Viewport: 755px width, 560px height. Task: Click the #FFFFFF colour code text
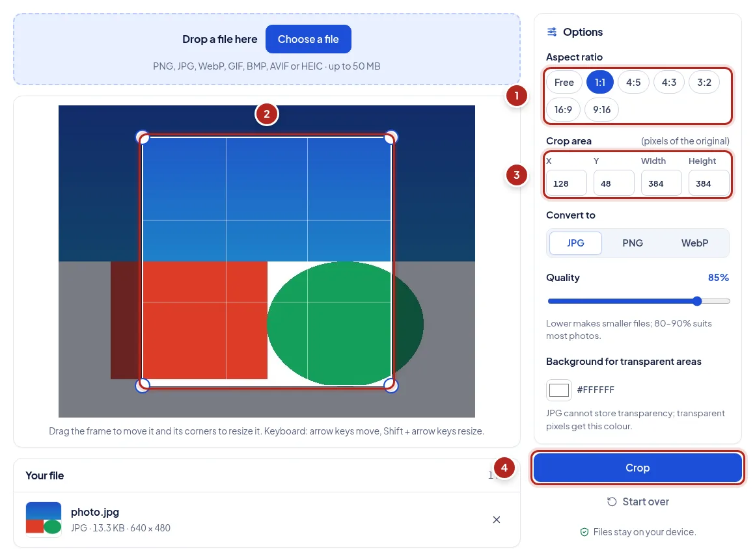tap(596, 390)
